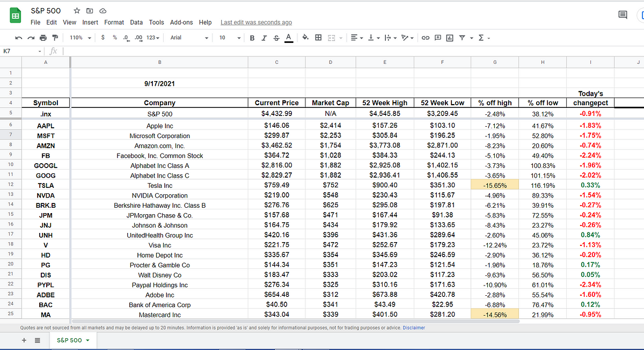Open the Format menu
Image resolution: width=644 pixels, height=350 pixels.
click(114, 23)
